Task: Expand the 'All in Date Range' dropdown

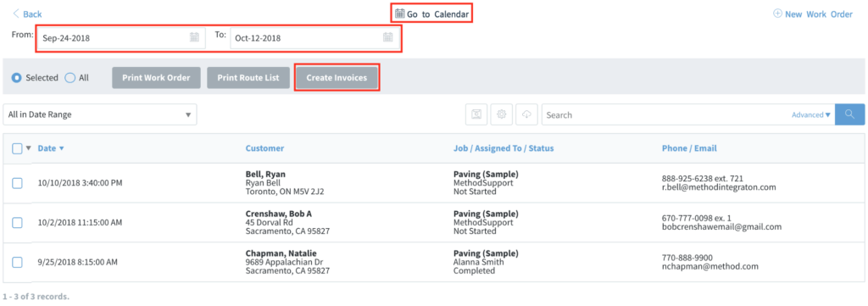Action: point(100,114)
